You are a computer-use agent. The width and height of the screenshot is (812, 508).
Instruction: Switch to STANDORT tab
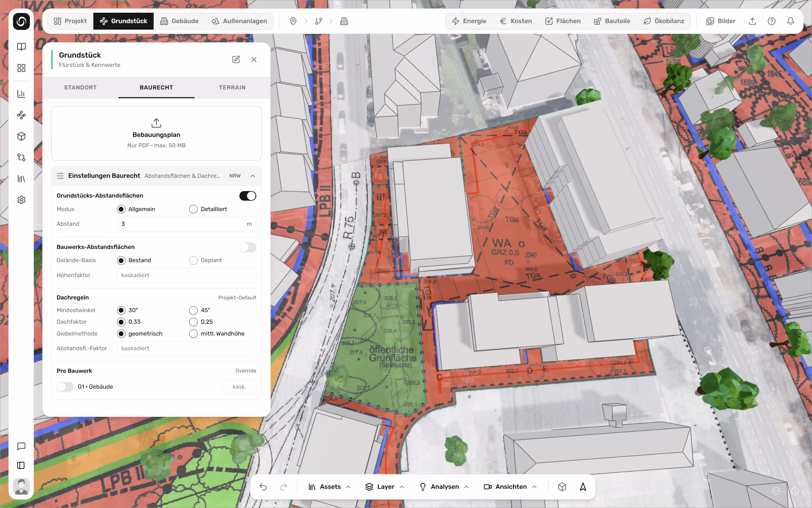[x=81, y=88]
